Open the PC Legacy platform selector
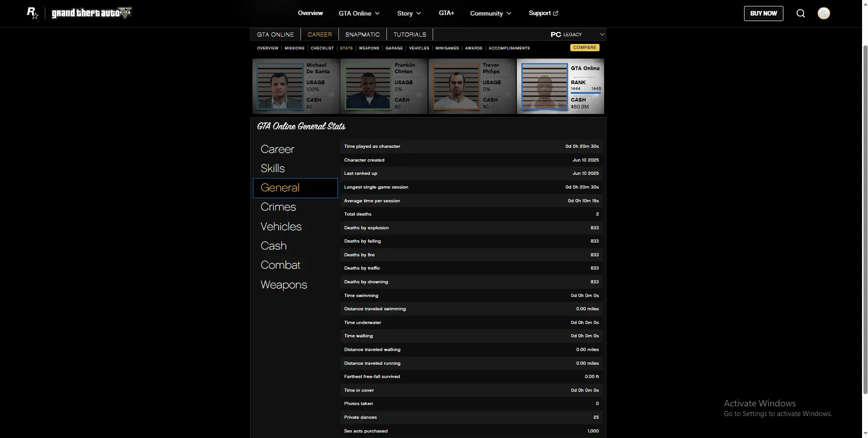This screenshot has height=438, width=868. click(x=577, y=34)
